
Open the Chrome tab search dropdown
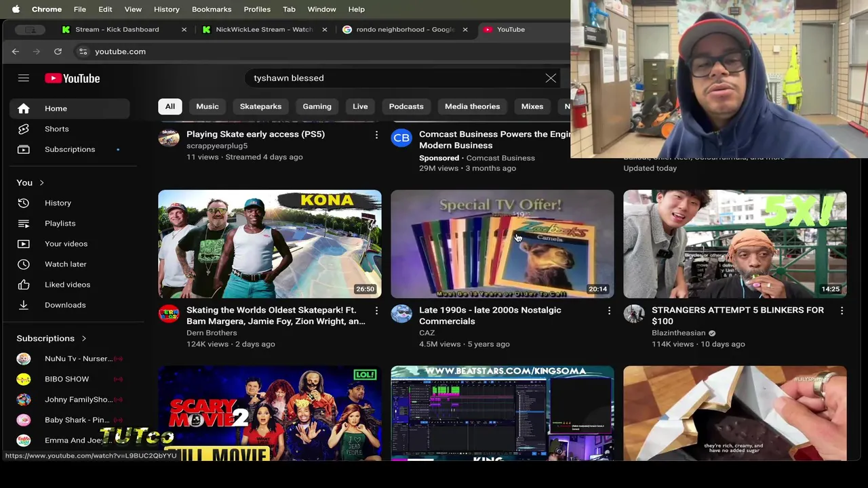click(x=30, y=30)
